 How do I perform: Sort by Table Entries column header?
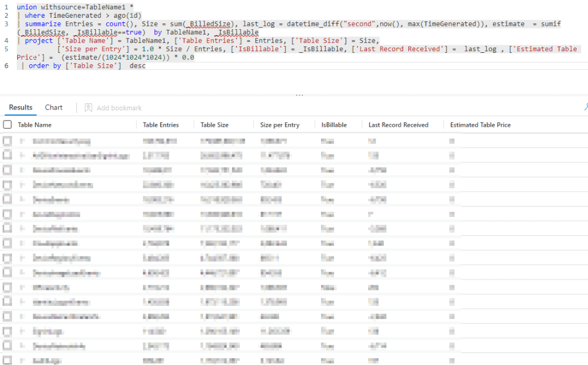point(161,125)
